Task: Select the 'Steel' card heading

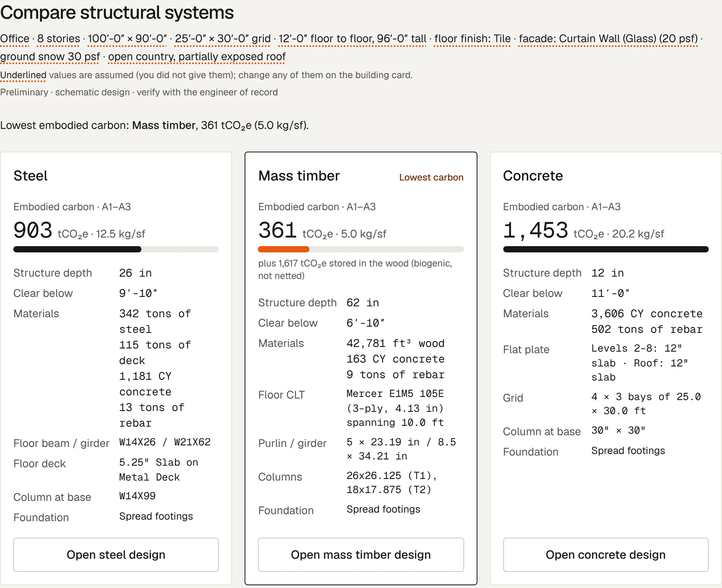Action: [30, 176]
